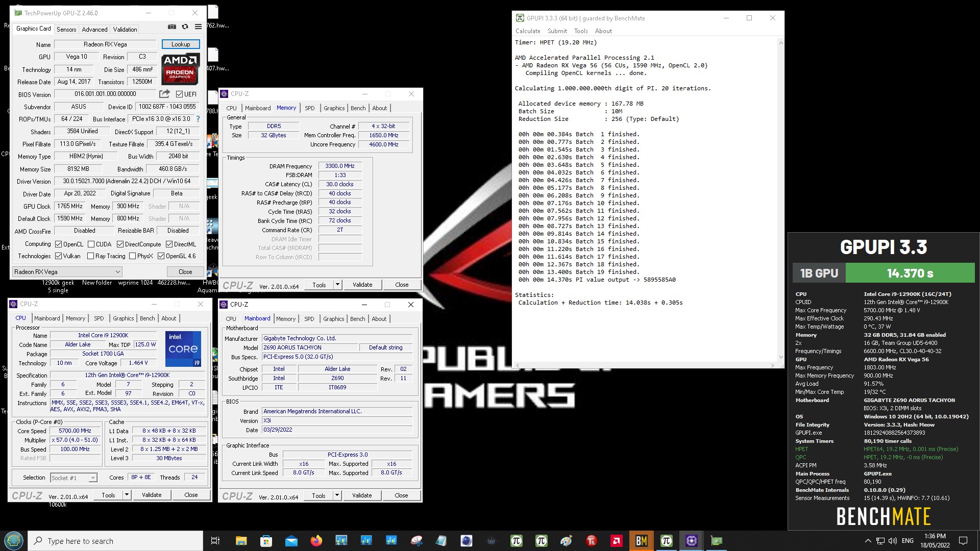The width and height of the screenshot is (980, 551).
Task: Open File Explorer from the taskbar
Action: [241, 541]
